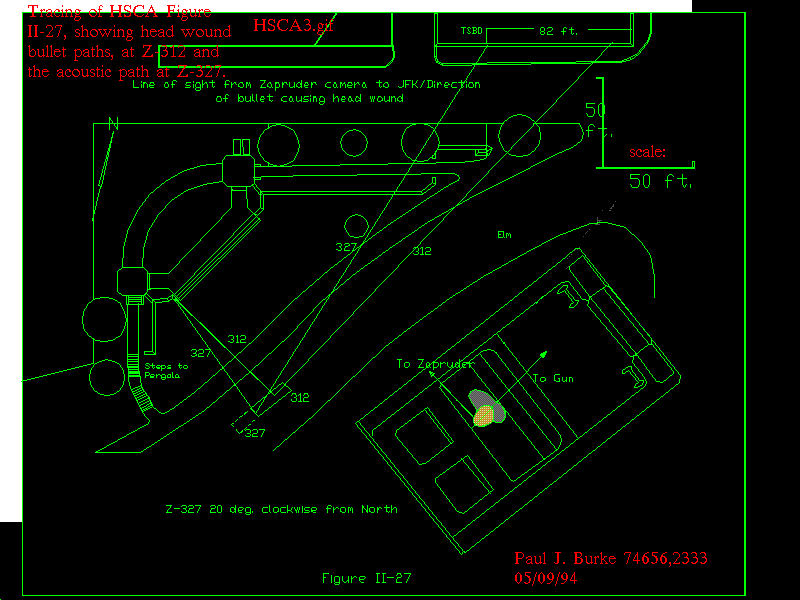Click the 05/09/94 date text
Screen dimensions: 800x600
coord(546,578)
